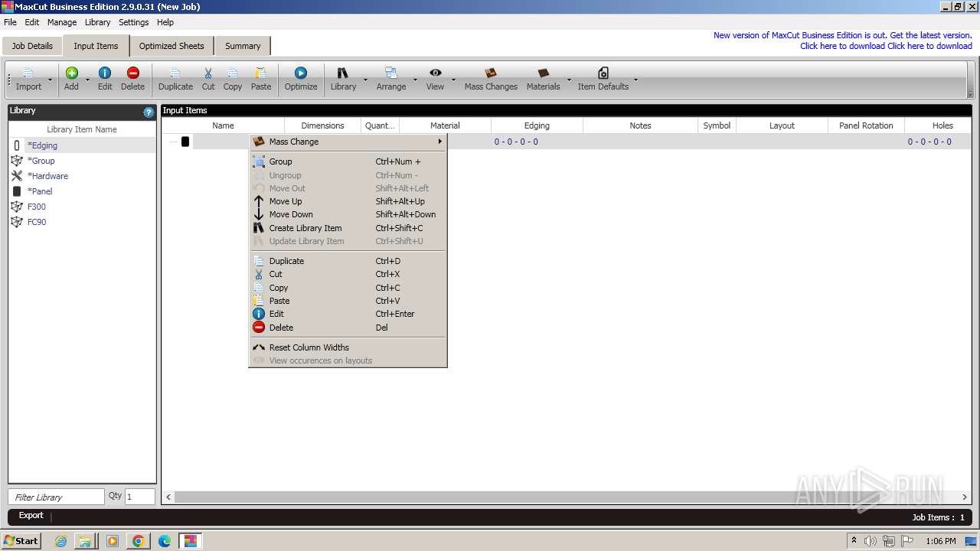980x551 pixels.
Task: Open the Manage menu
Action: click(x=62, y=22)
